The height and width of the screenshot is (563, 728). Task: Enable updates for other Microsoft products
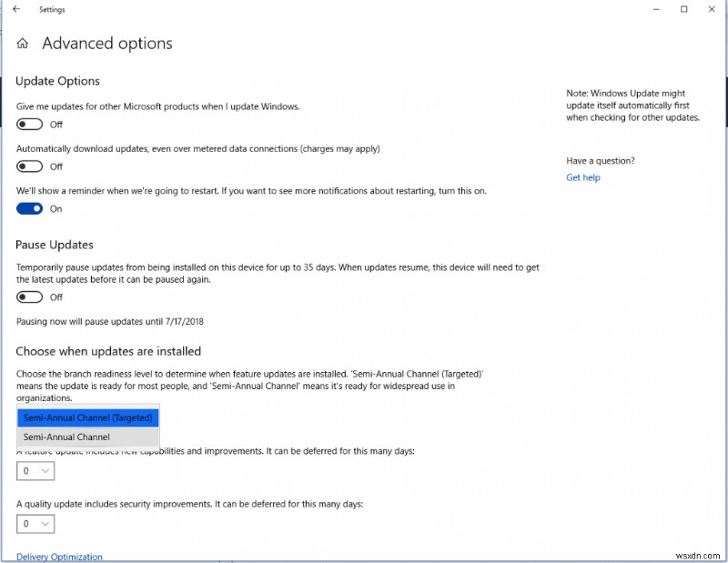28,124
